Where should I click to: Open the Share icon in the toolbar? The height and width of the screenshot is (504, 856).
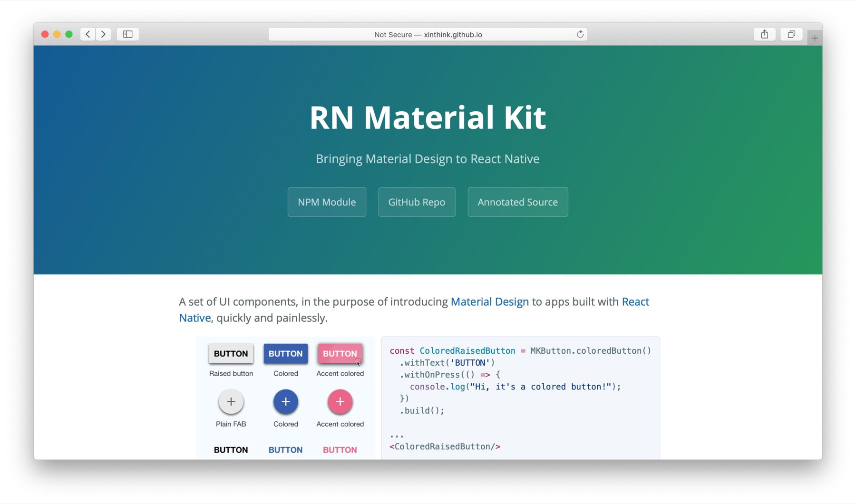[765, 34]
